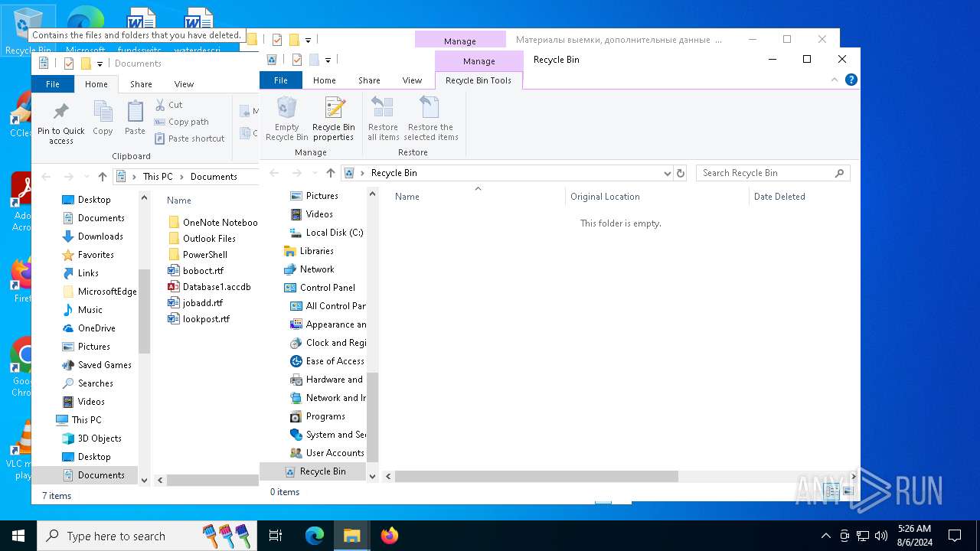This screenshot has height=551, width=980.
Task: Open the Share tab in Recycle Bin
Action: coord(369,80)
